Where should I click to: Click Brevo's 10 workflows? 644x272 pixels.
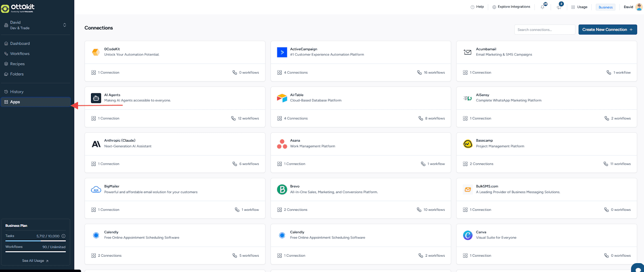coord(431,210)
